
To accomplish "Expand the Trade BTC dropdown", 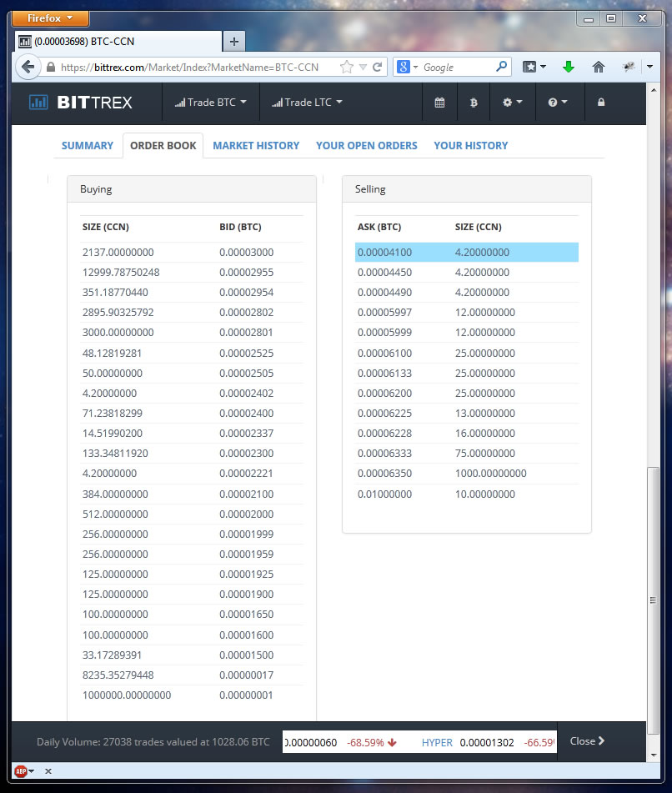I will [x=210, y=103].
